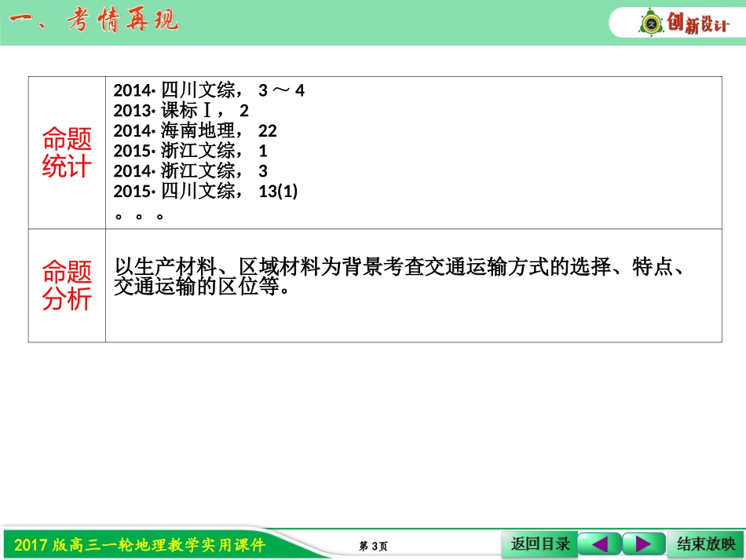Click the 第3页 page indicator
The width and height of the screenshot is (746, 560).
pyautogui.click(x=374, y=546)
